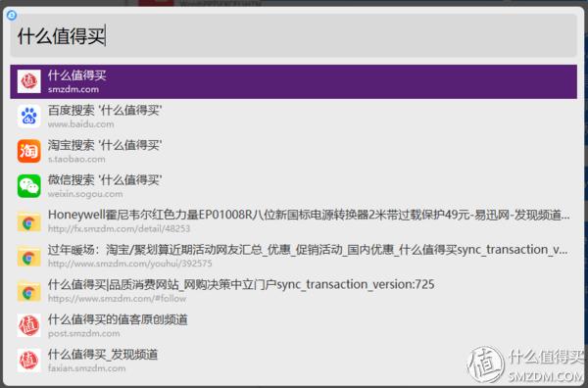Open the highlighted 什么值得买 smzdm.com result
The width and height of the screenshot is (588, 388).
point(293,81)
